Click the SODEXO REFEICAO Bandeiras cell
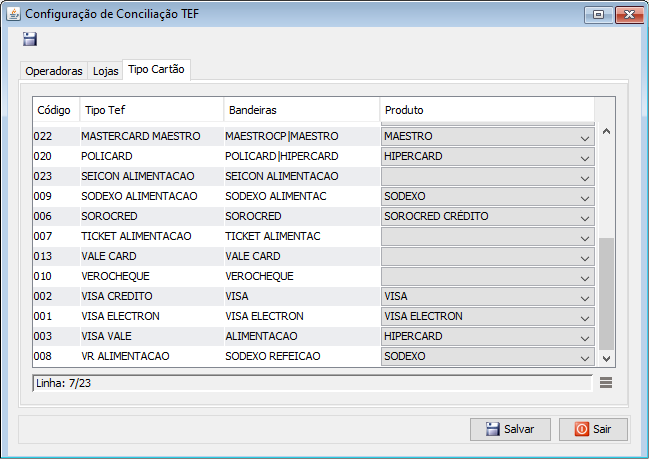 [301, 356]
